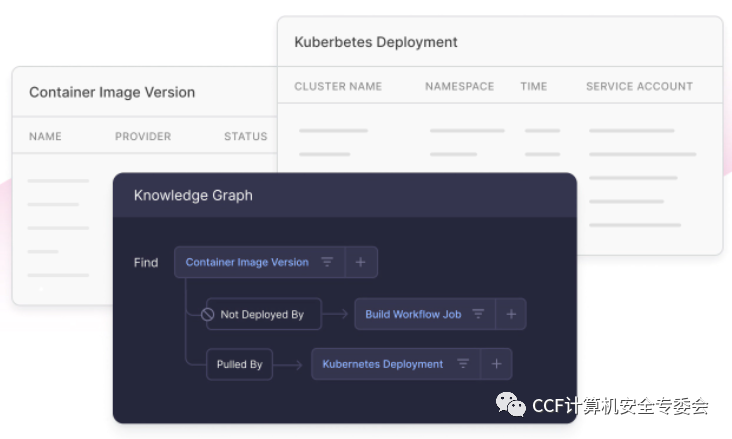Click filter icon on Kubernetes Deployment node

click(463, 364)
